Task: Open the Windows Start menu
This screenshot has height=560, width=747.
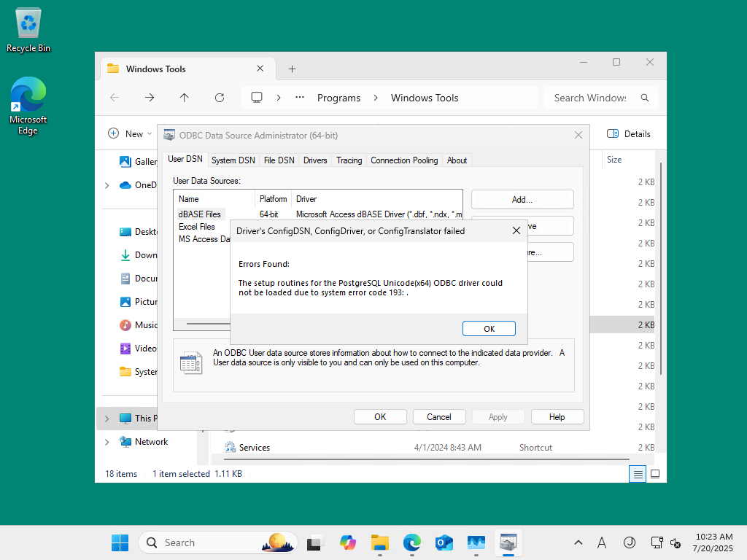Action: click(x=120, y=542)
